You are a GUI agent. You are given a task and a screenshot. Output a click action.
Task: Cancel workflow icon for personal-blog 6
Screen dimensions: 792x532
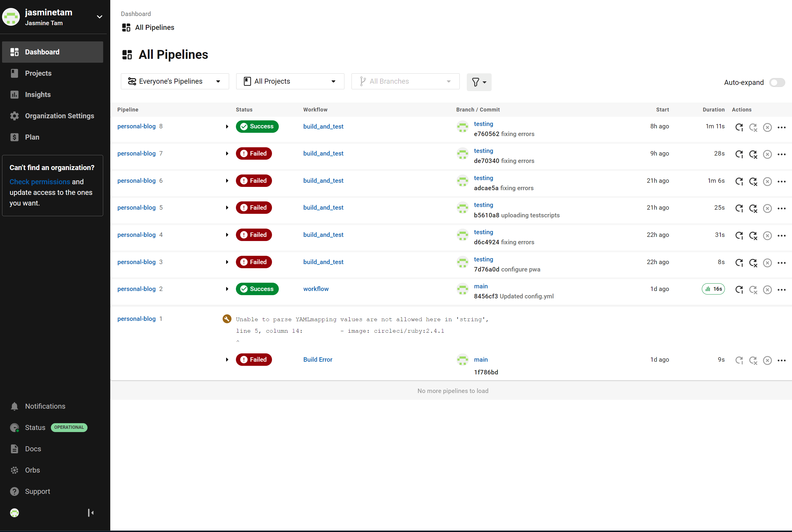[767, 182]
